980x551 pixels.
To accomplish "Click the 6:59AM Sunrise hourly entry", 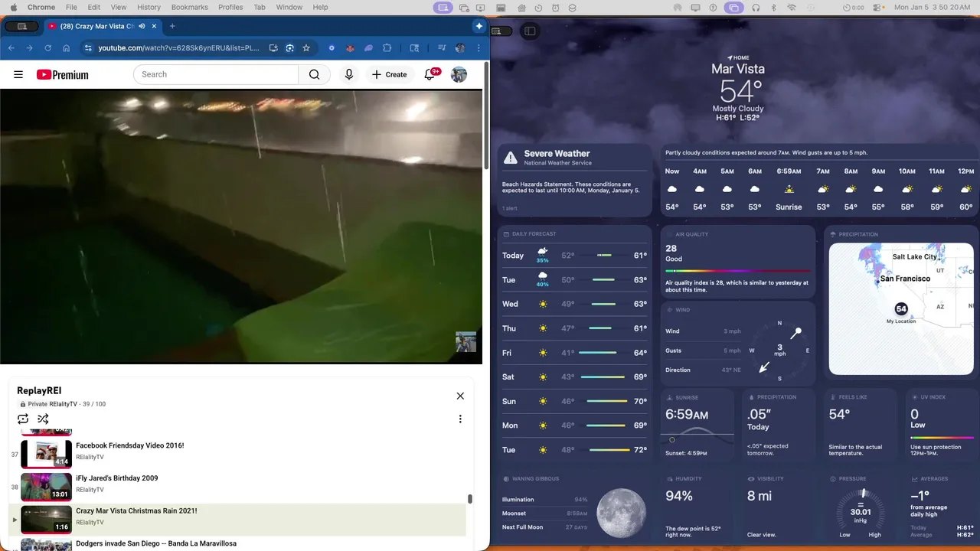I will pyautogui.click(x=789, y=189).
